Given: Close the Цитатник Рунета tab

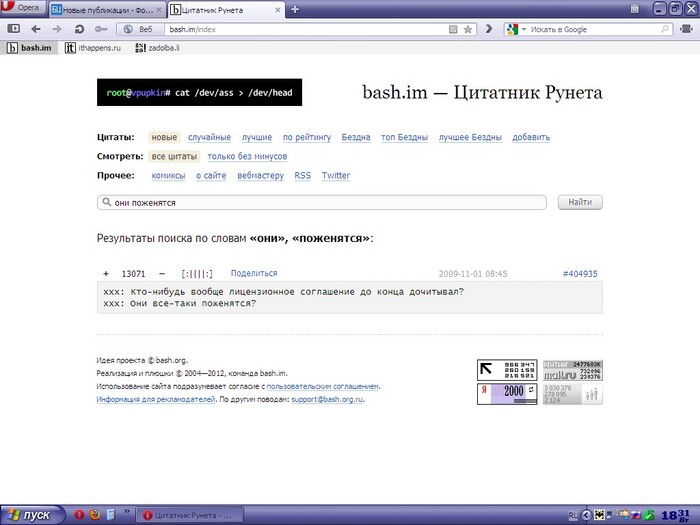Looking at the screenshot, I should (x=277, y=9).
